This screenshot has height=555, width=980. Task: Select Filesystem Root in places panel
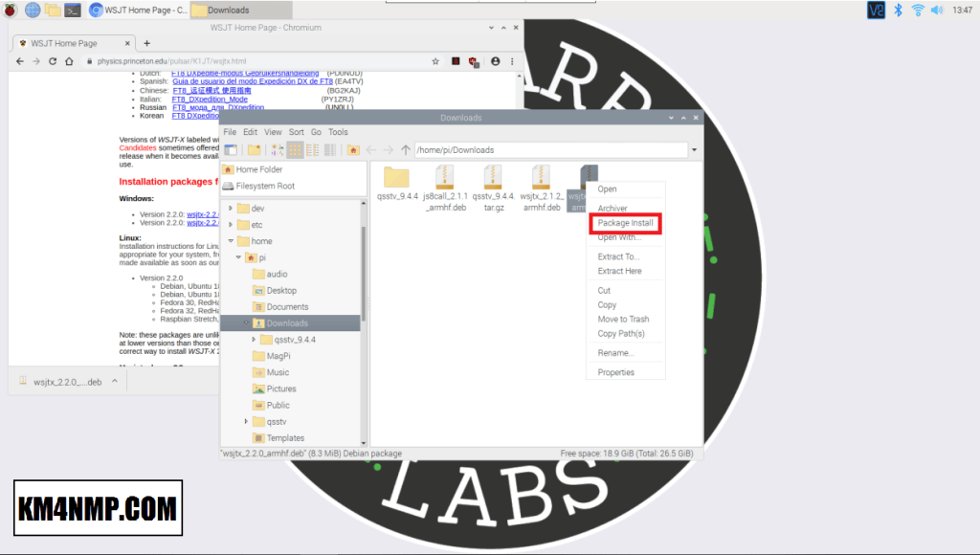[x=264, y=186]
